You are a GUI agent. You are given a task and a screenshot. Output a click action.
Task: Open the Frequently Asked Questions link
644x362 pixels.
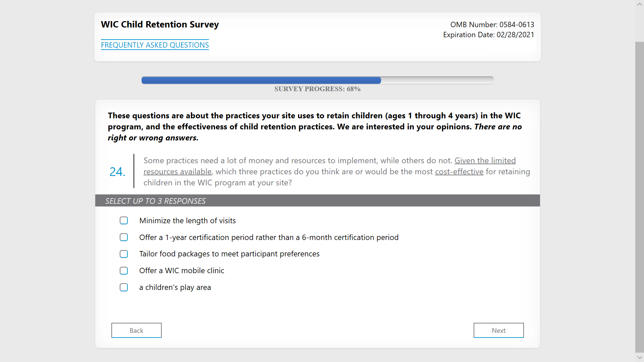click(x=155, y=45)
